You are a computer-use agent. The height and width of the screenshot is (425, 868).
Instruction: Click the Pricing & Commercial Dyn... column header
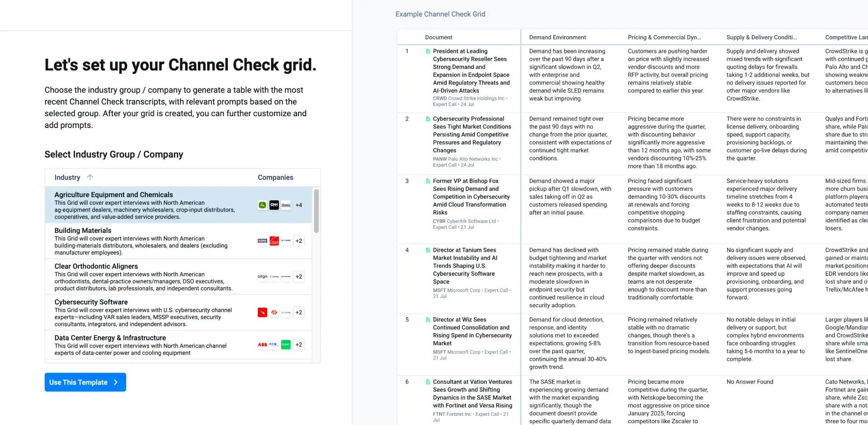pos(664,38)
